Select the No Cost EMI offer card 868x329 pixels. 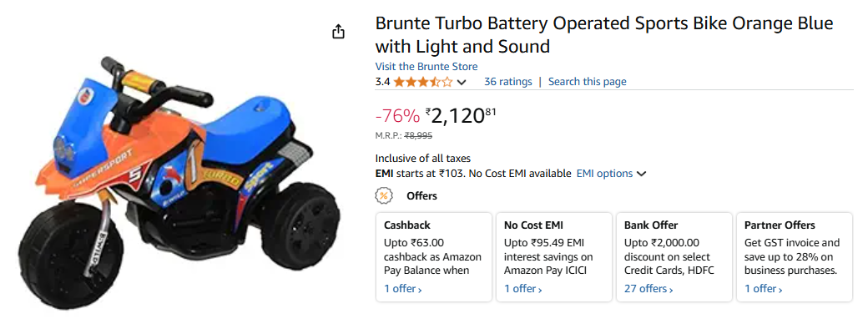553,257
